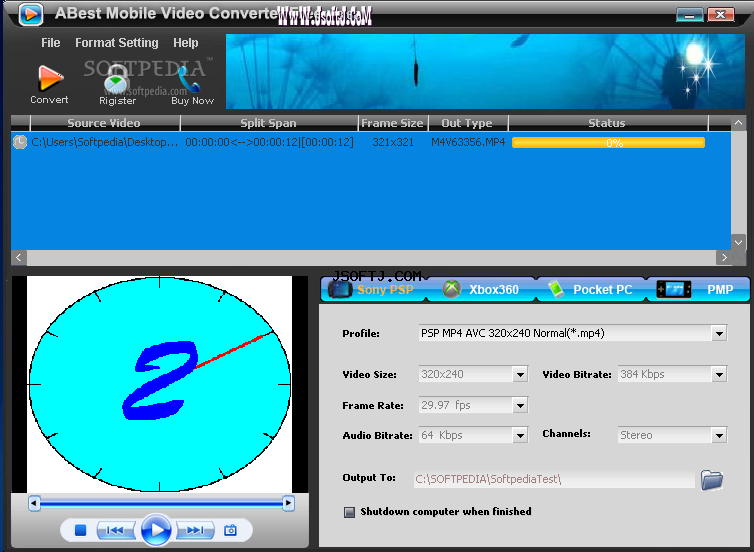Viewport: 754px width, 552px height.
Task: Click list scroll up arrow
Action: (x=738, y=123)
